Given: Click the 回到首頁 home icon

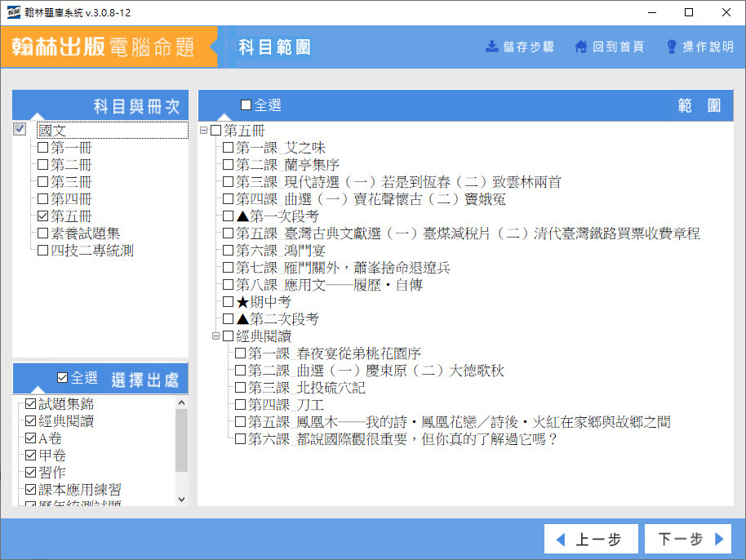Looking at the screenshot, I should 581,47.
